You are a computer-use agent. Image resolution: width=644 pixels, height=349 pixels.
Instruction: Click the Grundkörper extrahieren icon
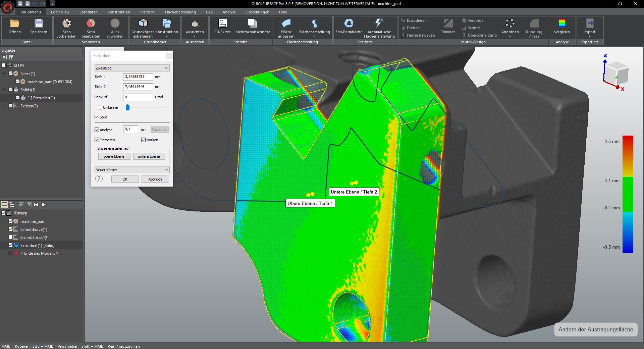[x=143, y=23]
